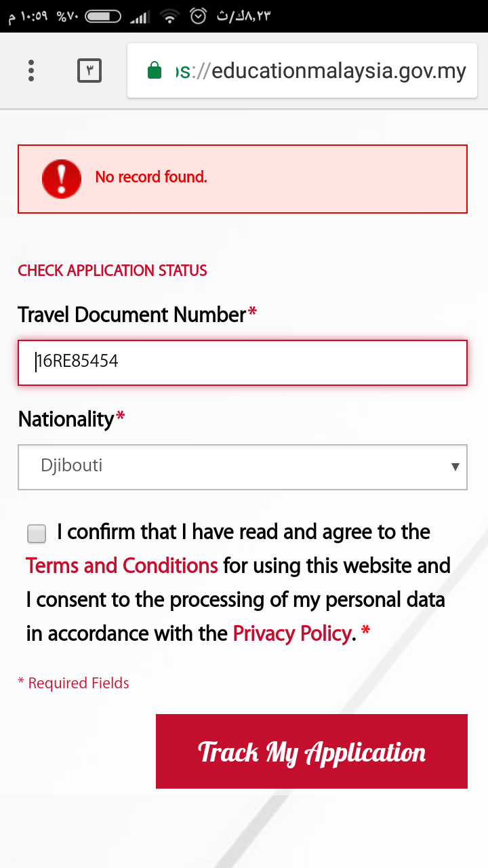Open the browser three-dot menu
The width and height of the screenshot is (488, 868).
31,71
